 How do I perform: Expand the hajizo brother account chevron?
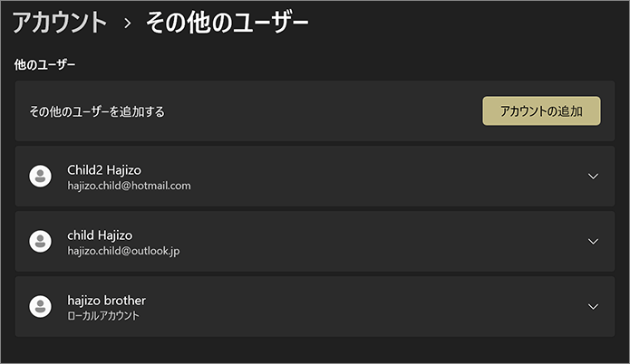593,307
